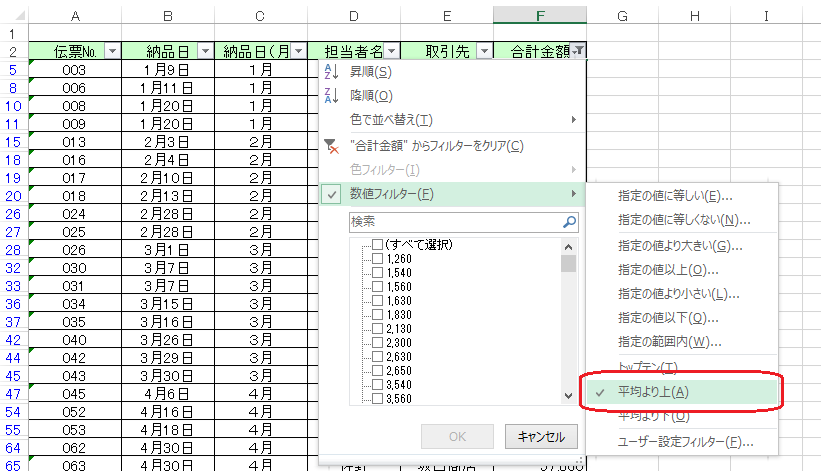Click the descending sort Z-A icon

pyautogui.click(x=331, y=96)
